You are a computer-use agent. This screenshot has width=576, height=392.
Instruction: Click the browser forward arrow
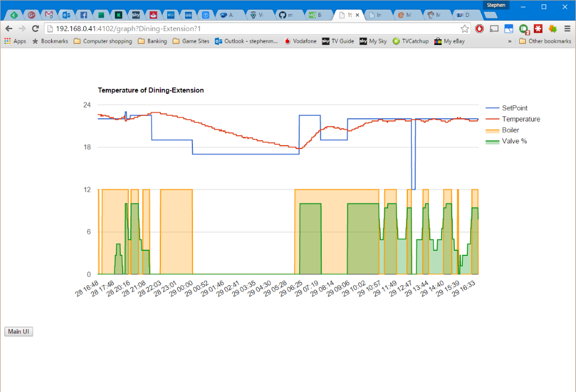coord(22,29)
